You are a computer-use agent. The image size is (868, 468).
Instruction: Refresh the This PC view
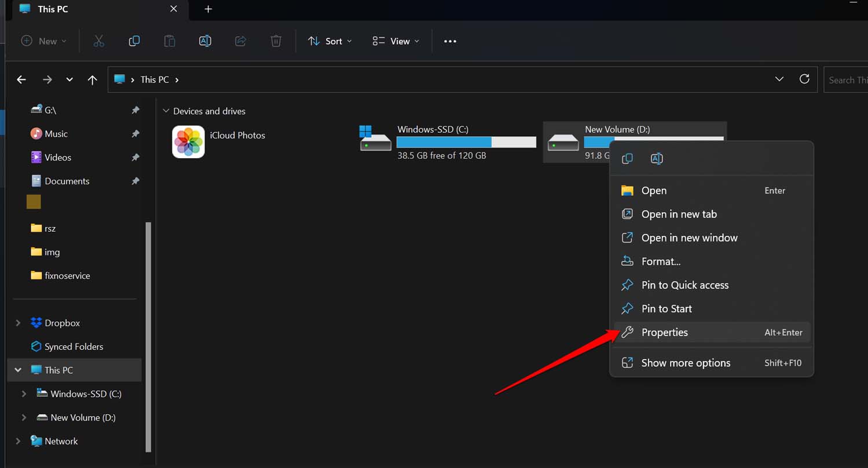(x=804, y=79)
